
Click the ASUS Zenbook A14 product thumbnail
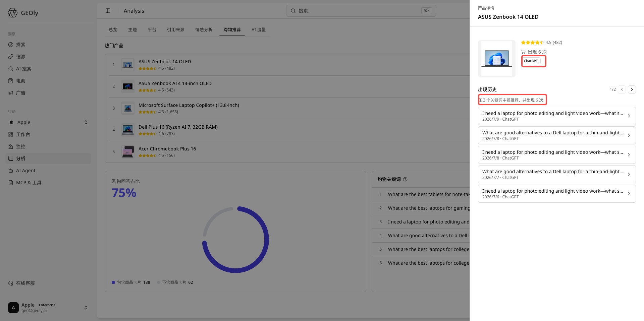point(128,86)
